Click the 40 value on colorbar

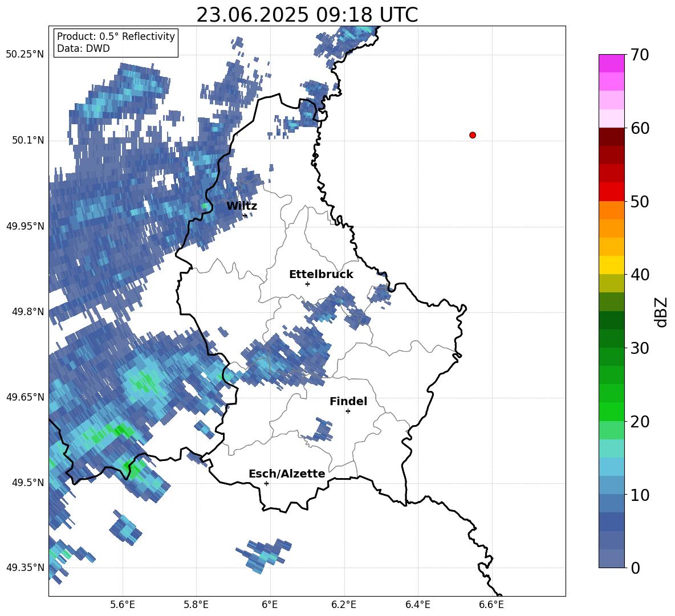[640, 275]
